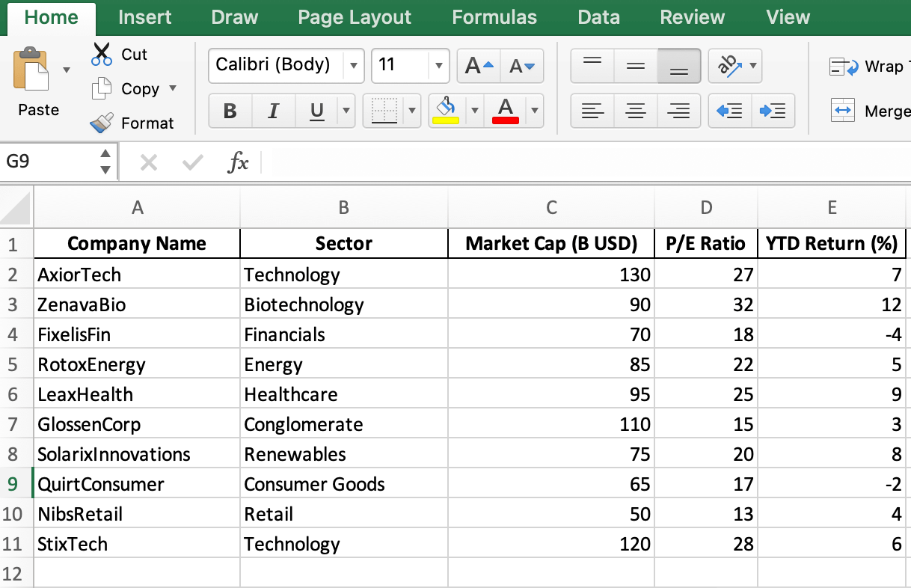Click the Merge cells icon
The height and width of the screenshot is (588, 911).
[843, 111]
